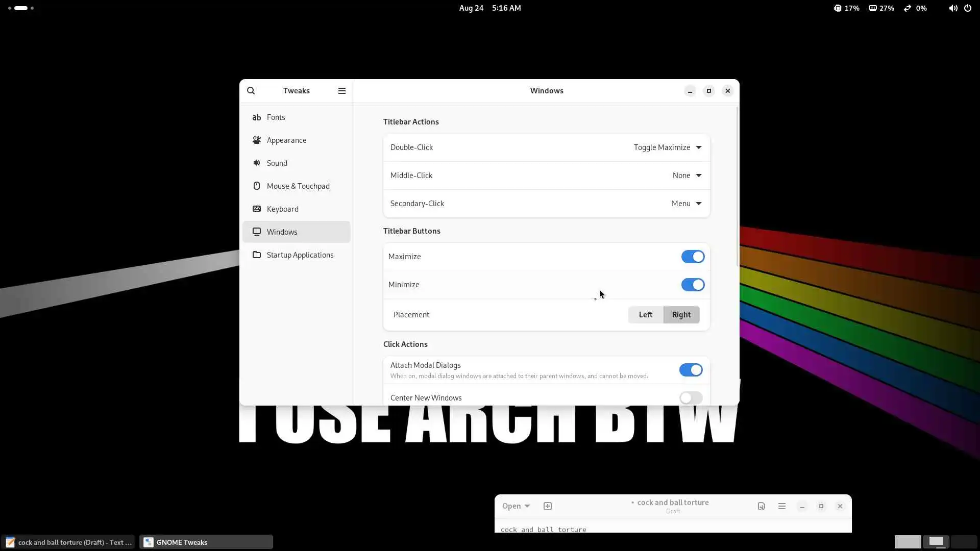The width and height of the screenshot is (980, 551).
Task: Go to the Startup Applications section
Action: tap(300, 255)
